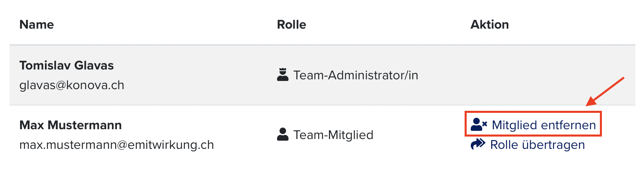Open the "Rolle übertragen" link

pyautogui.click(x=537, y=145)
